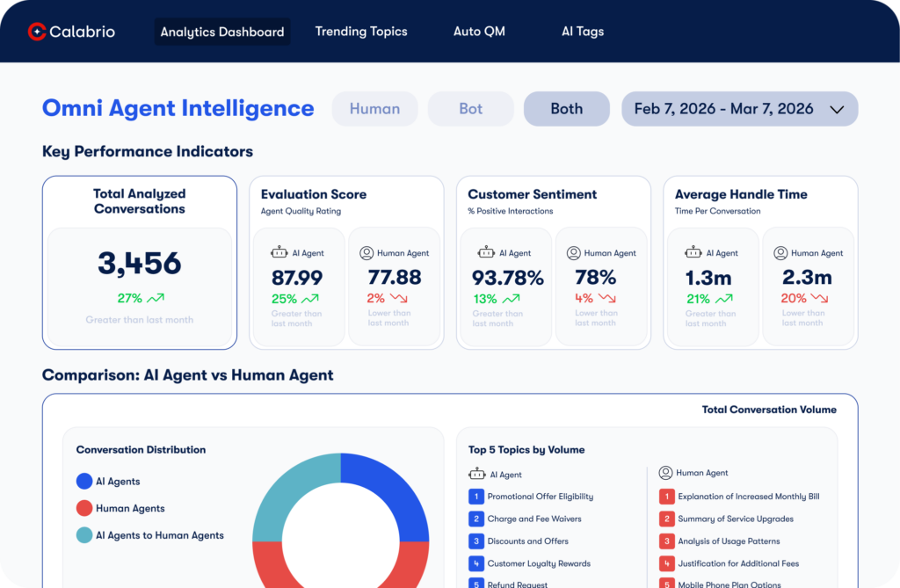
Task: Click the Human Agent person icon in Average Handle Time
Action: (x=780, y=252)
